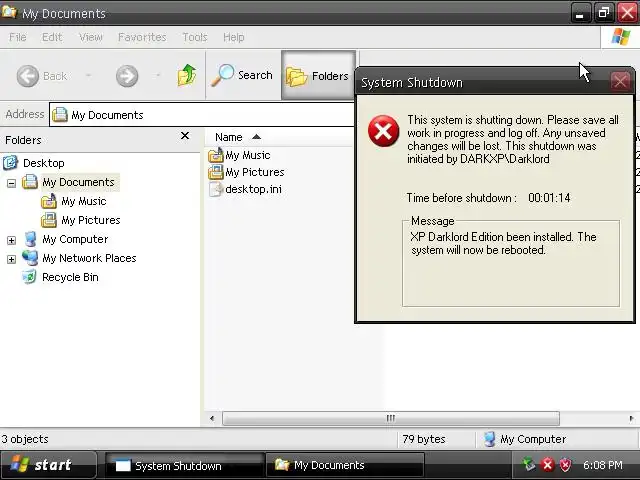Select the My Music folder icon in file list
Screen dimensions: 640x480
tap(216, 155)
